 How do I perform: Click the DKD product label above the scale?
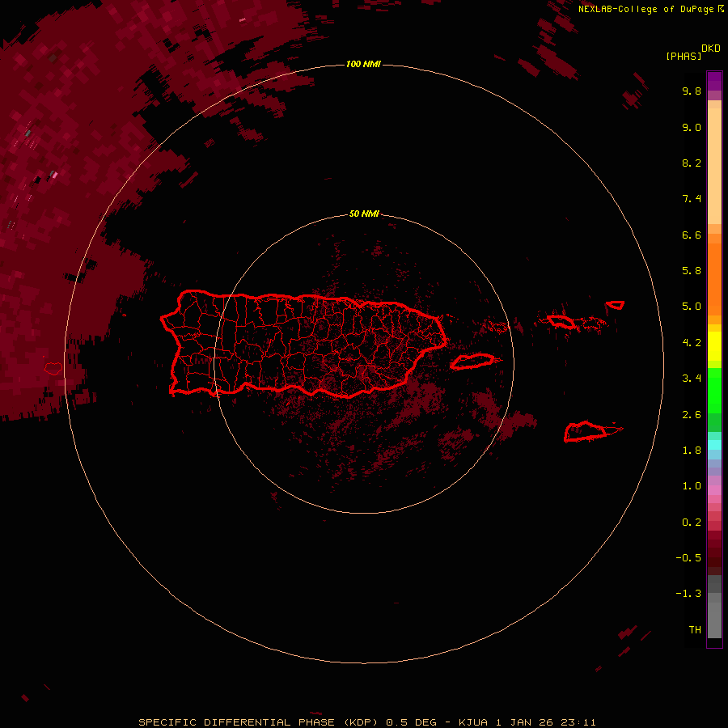(711, 49)
